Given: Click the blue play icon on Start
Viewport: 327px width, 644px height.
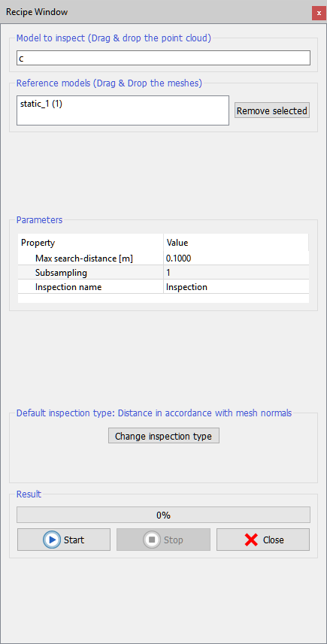Looking at the screenshot, I should pyautogui.click(x=52, y=540).
